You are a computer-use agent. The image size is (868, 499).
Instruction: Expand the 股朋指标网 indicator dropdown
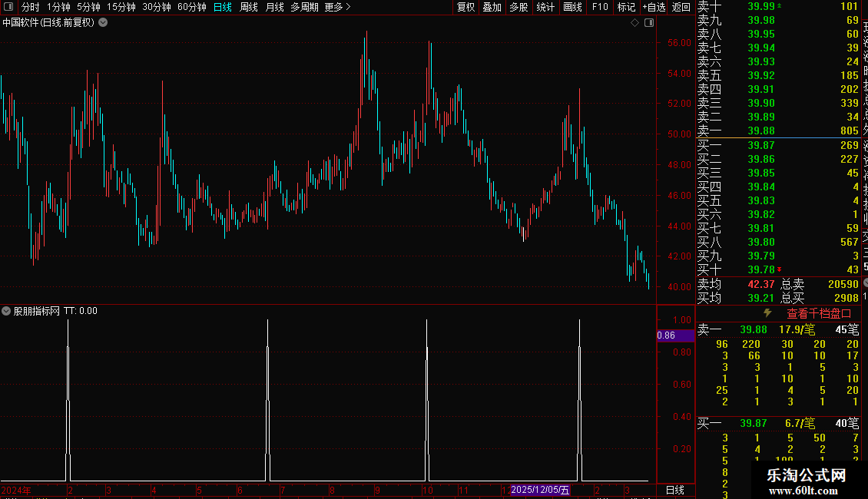coord(6,311)
